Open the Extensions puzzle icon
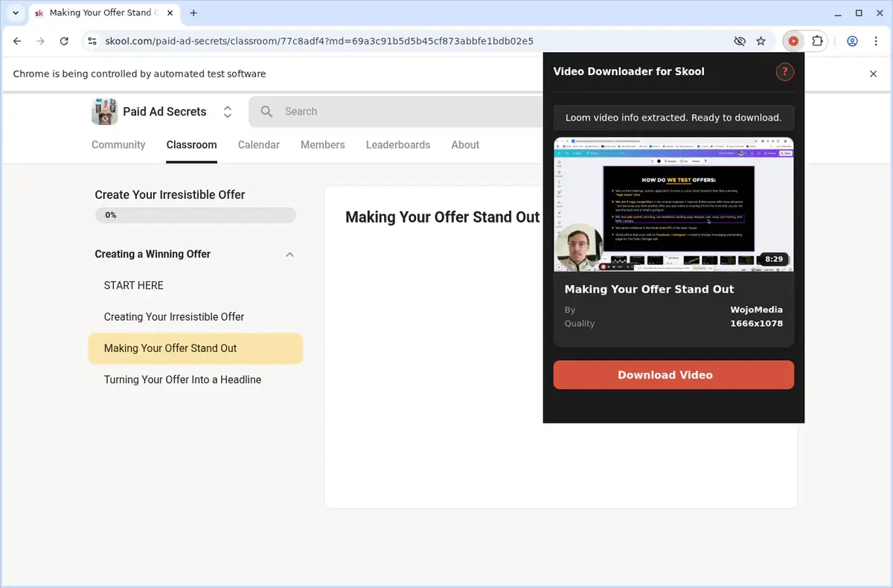 pyautogui.click(x=817, y=41)
